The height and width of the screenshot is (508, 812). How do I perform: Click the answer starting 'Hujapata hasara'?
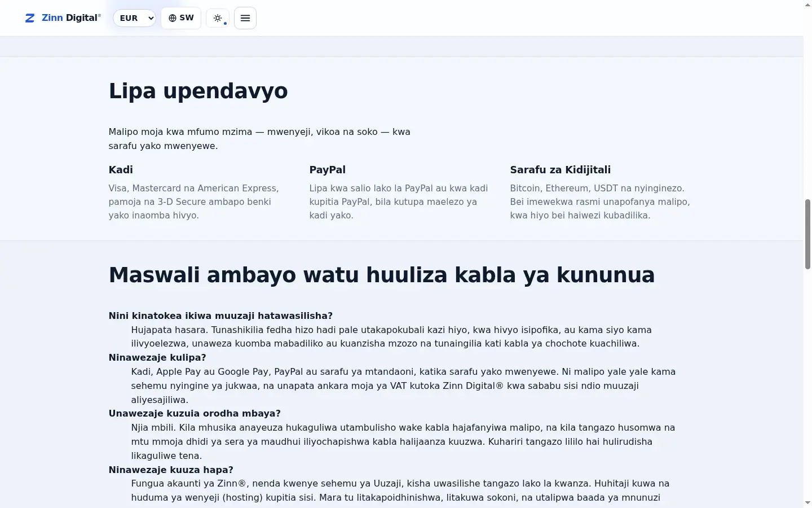pos(391,336)
